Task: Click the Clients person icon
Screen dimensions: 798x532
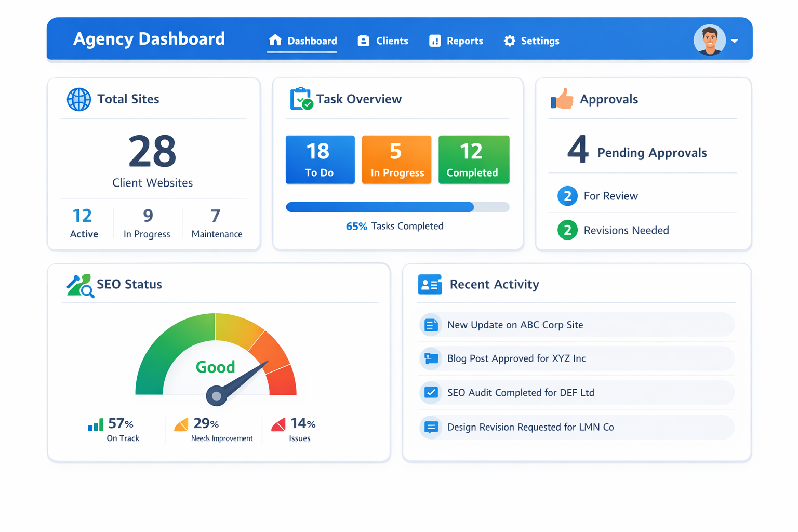Action: pyautogui.click(x=363, y=41)
